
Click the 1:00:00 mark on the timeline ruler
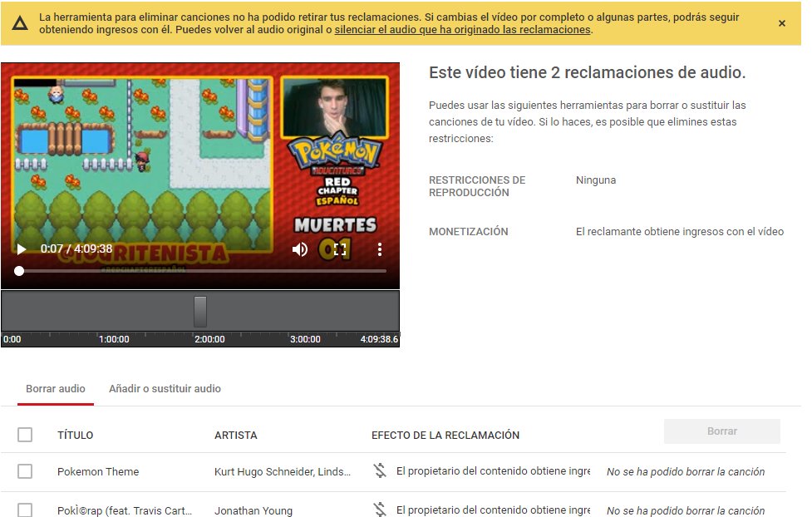click(114, 339)
